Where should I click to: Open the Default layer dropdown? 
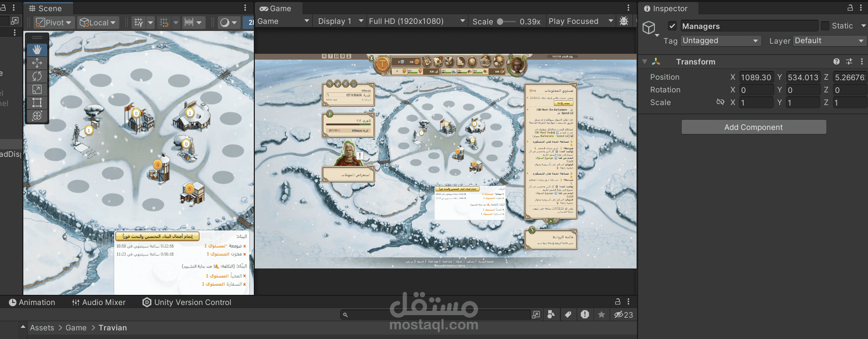point(829,41)
